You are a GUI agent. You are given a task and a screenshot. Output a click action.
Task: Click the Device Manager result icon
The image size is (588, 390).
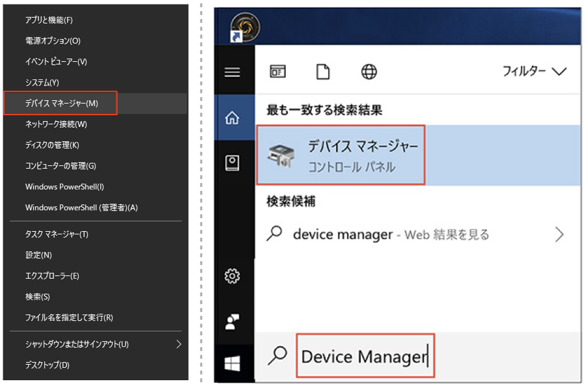281,156
